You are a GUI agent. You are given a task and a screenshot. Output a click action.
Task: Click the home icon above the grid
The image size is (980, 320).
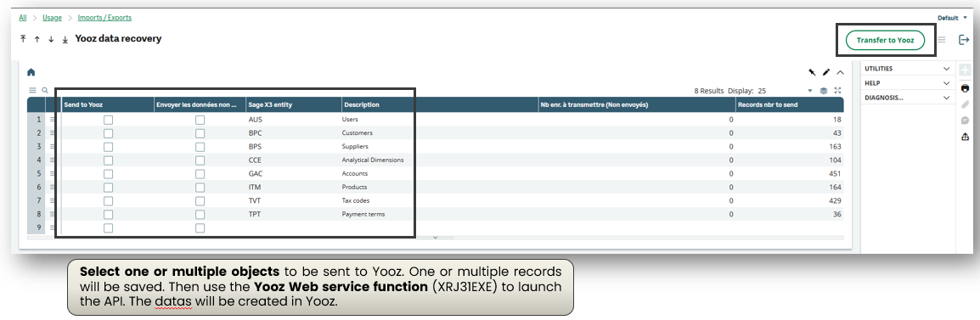tap(31, 72)
